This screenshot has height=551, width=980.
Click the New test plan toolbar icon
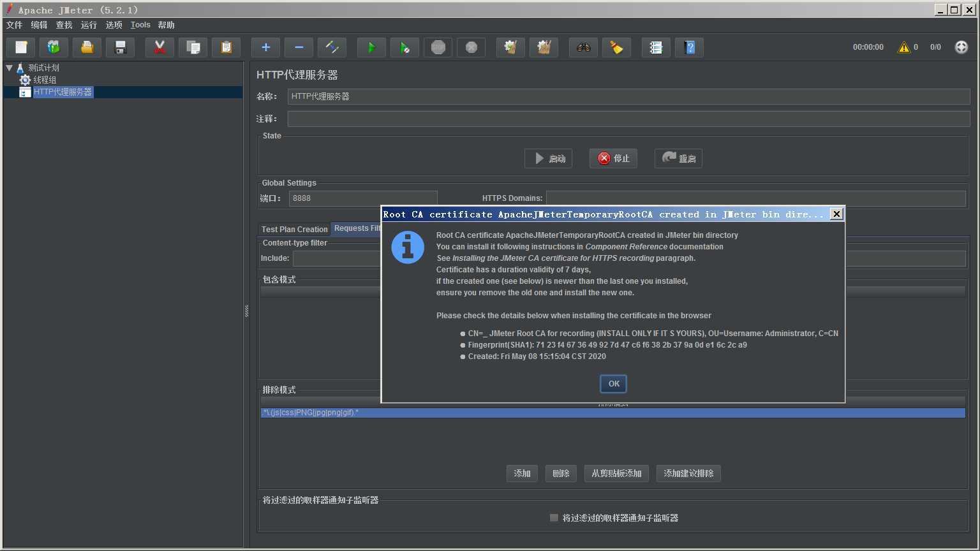tap(21, 47)
